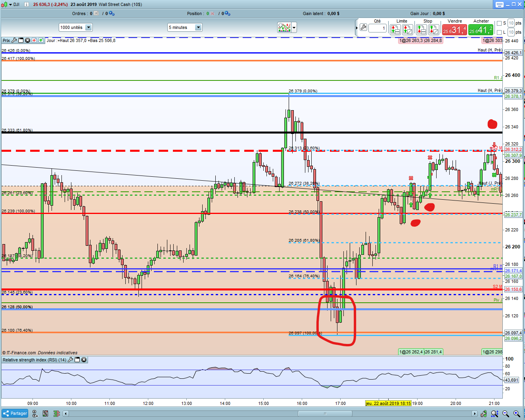
Task: Click the 1@26 263,3 order label at top
Action: click(411, 40)
